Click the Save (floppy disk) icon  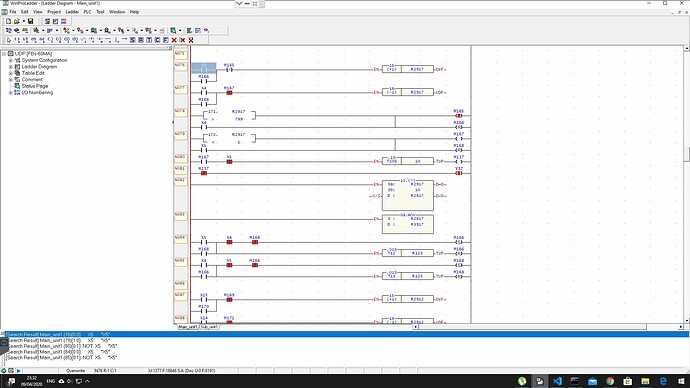click(x=30, y=21)
